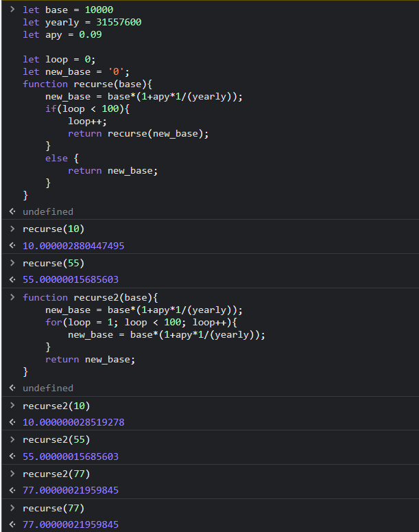Click the number 10000 in base declaration
The width and height of the screenshot is (419, 532).
coord(99,10)
